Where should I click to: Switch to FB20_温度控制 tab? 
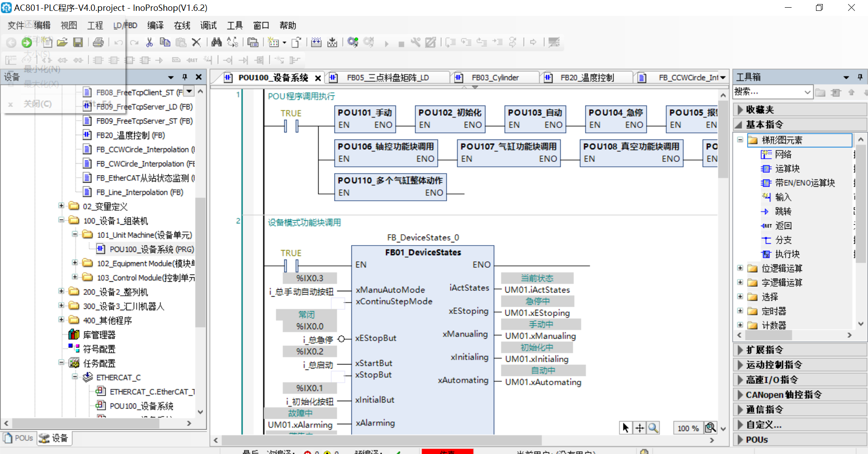[x=587, y=78]
